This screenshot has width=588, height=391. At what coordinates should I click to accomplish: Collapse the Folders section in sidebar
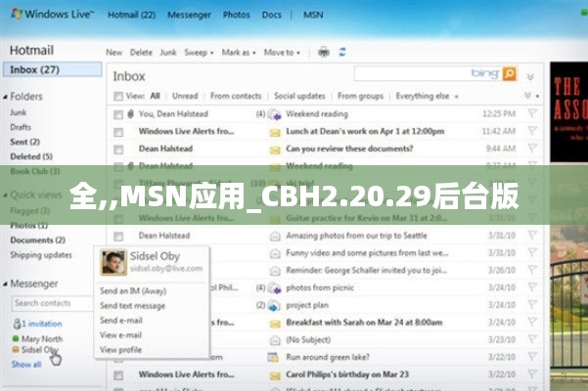[6, 97]
